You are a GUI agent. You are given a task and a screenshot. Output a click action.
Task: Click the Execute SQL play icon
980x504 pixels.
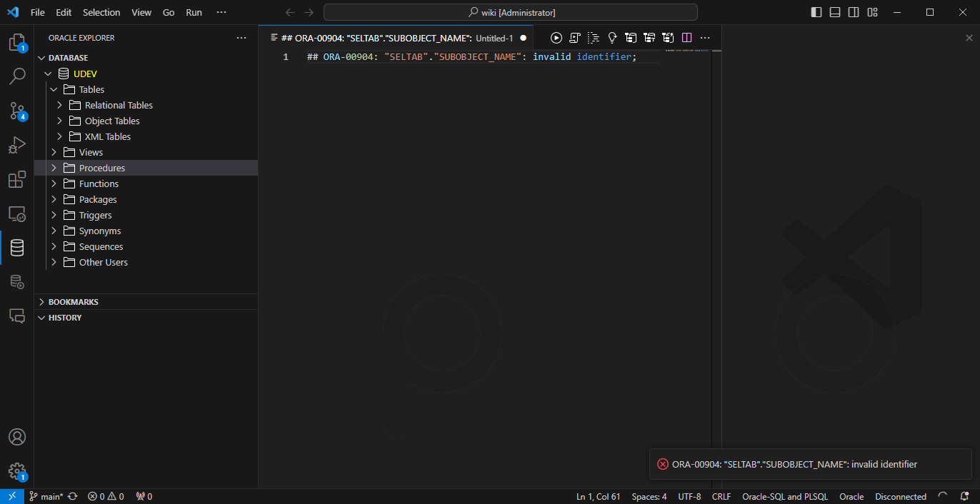[556, 38]
